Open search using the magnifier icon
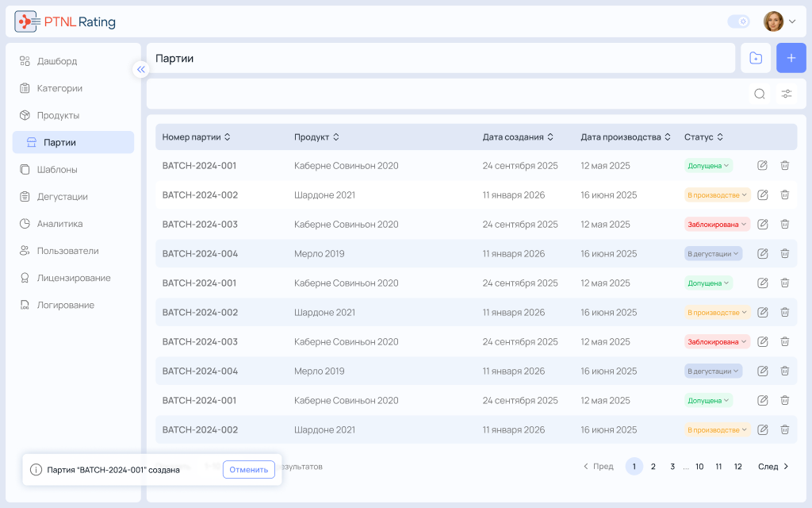This screenshot has width=812, height=508. [760, 94]
